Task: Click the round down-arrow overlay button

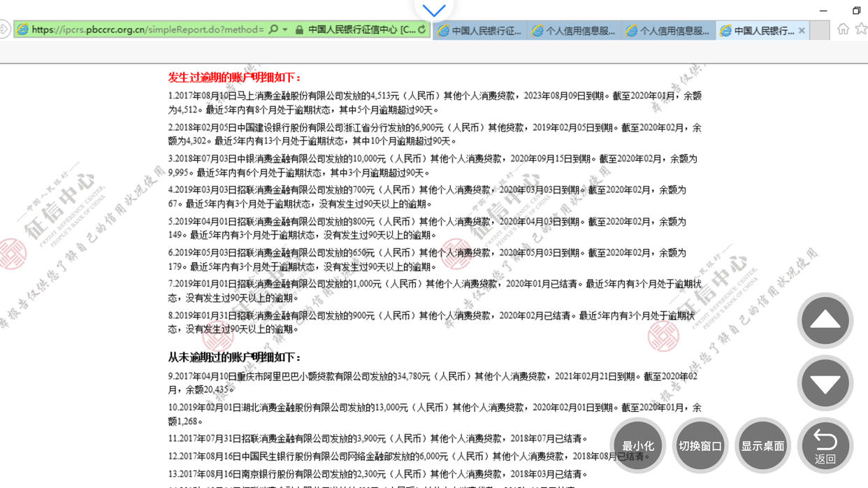Action: pos(825,383)
